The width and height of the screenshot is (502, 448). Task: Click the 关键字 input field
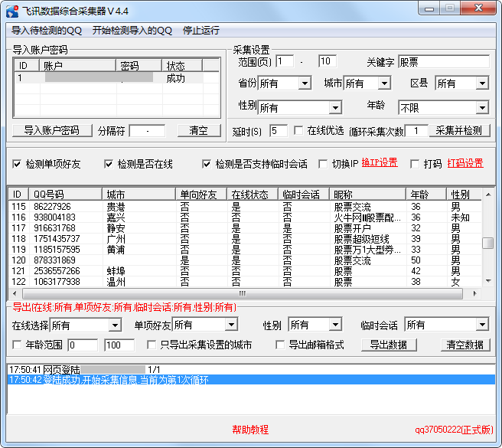pos(443,62)
